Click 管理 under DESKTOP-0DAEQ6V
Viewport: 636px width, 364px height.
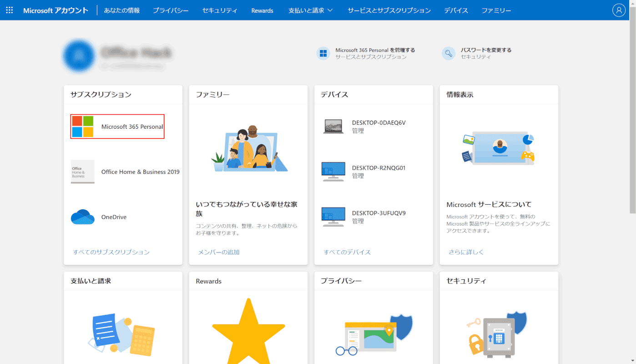coord(358,131)
